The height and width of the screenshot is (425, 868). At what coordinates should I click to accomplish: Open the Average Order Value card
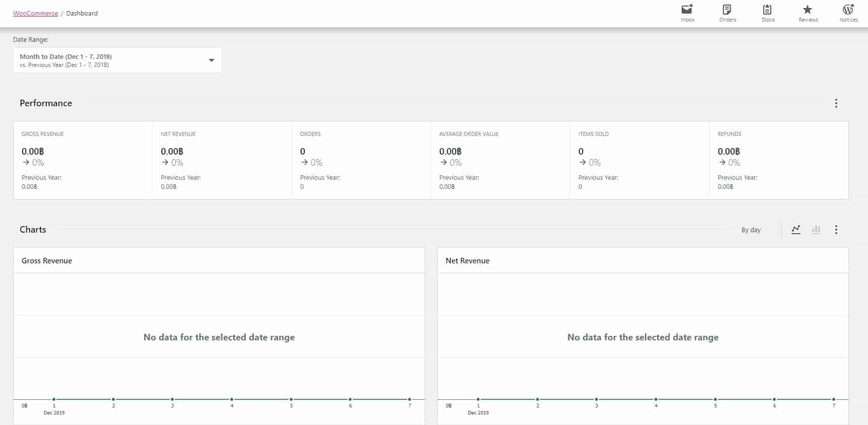pyautogui.click(x=500, y=160)
